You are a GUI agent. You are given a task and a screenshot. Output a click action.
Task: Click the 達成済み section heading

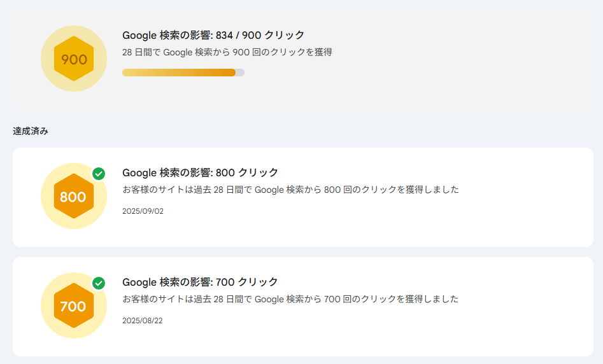pyautogui.click(x=31, y=131)
